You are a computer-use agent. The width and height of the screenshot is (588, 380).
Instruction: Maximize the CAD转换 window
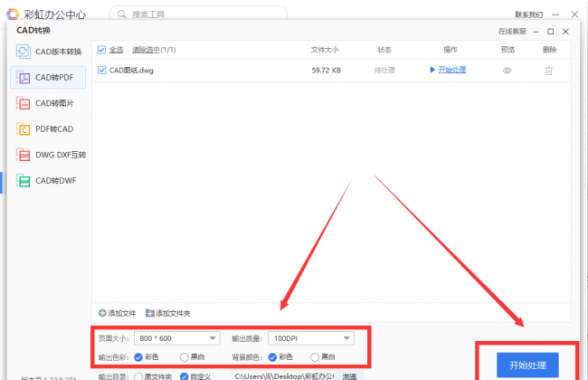pos(551,32)
